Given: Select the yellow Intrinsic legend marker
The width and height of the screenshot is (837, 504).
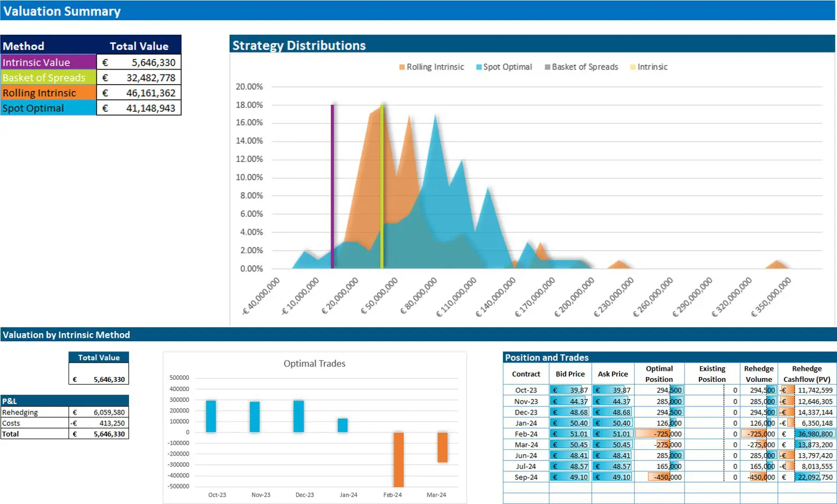Looking at the screenshot, I should pyautogui.click(x=633, y=67).
